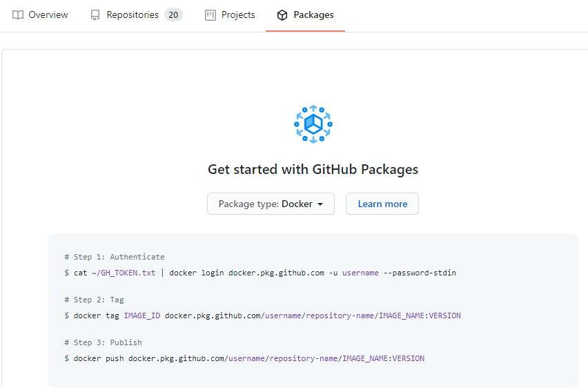This screenshot has width=588, height=388.
Task: Click the GitHub Packages illustration logo
Action: (313, 124)
